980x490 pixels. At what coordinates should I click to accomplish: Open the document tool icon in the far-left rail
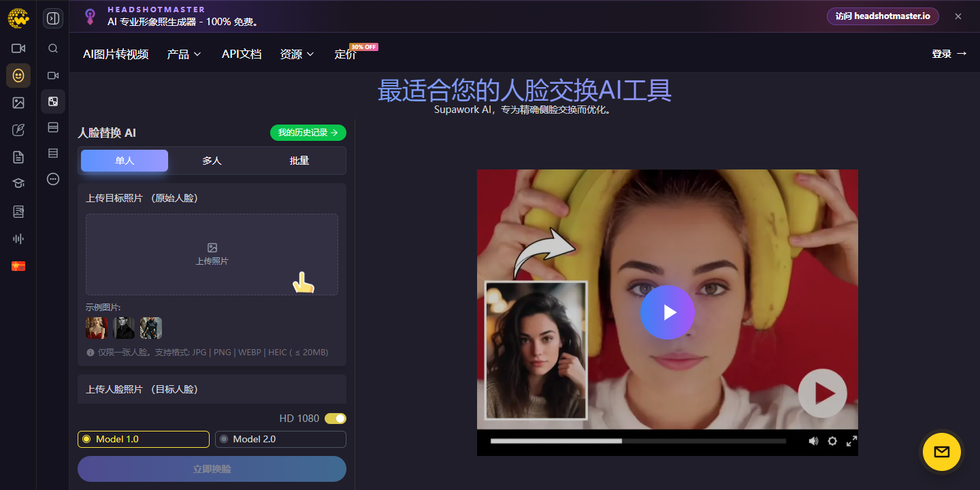pyautogui.click(x=18, y=157)
